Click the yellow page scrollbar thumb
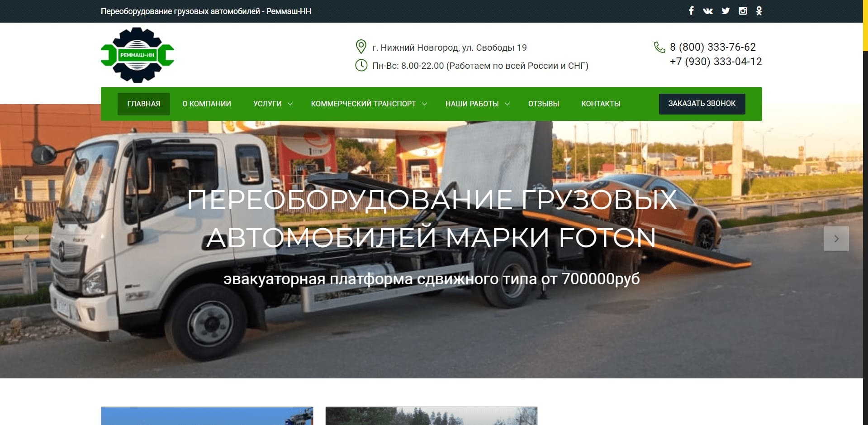 click(x=865, y=25)
